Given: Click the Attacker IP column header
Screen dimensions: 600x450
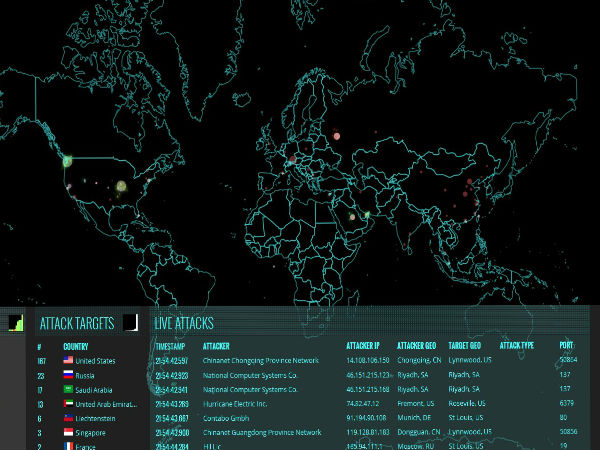Looking at the screenshot, I should click(x=365, y=345).
